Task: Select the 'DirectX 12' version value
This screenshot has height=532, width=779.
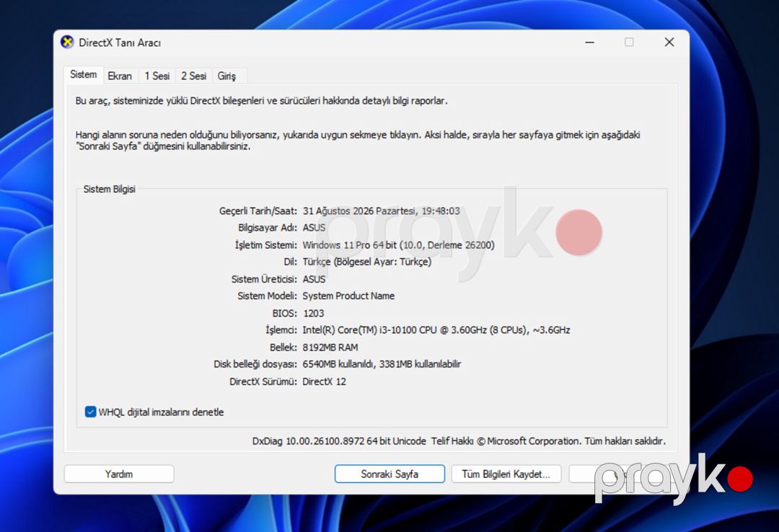Action: click(325, 381)
